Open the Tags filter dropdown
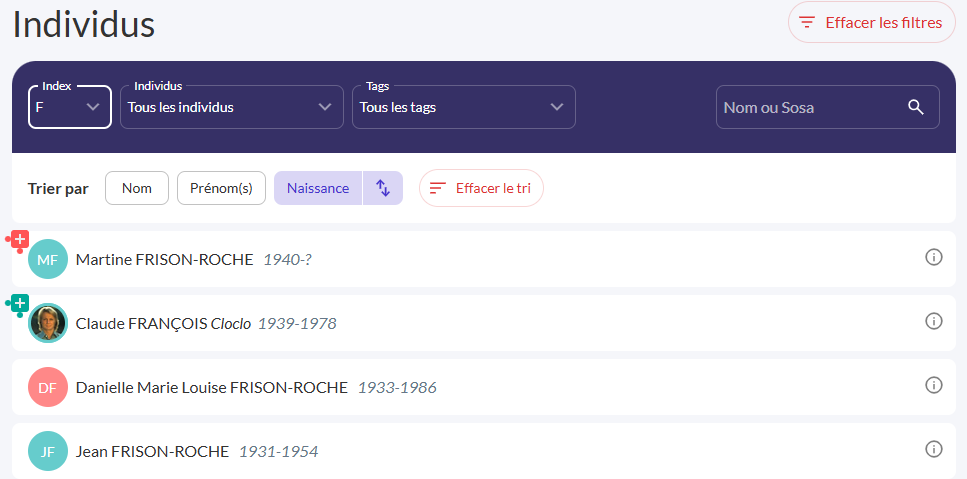 point(463,107)
